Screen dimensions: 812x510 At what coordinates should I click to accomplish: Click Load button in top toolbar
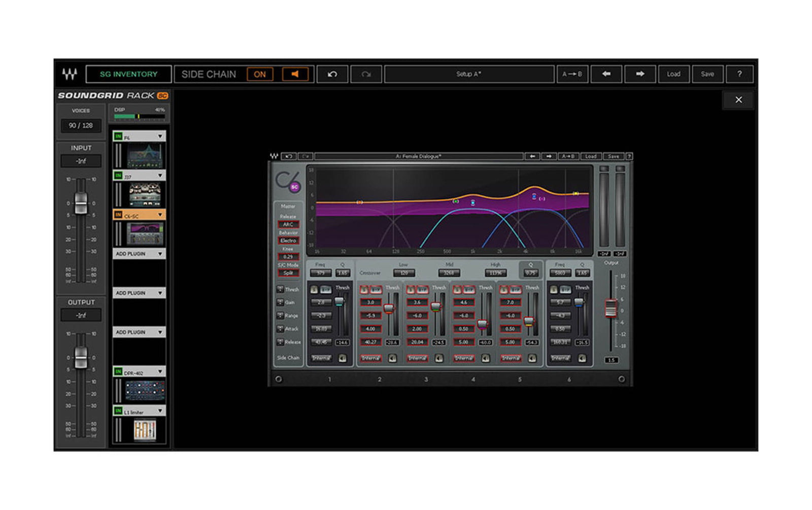(673, 74)
